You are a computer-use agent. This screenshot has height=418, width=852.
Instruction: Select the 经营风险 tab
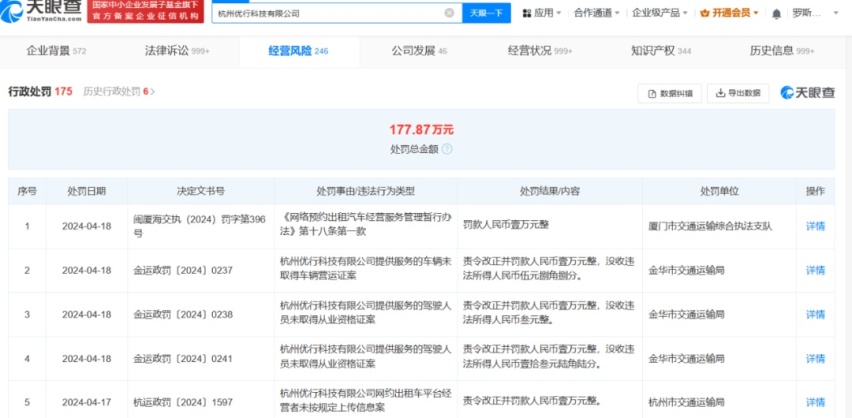298,51
